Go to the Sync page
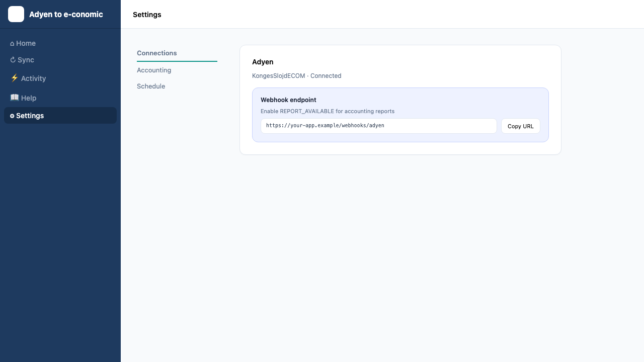This screenshot has height=362, width=644. point(60,60)
